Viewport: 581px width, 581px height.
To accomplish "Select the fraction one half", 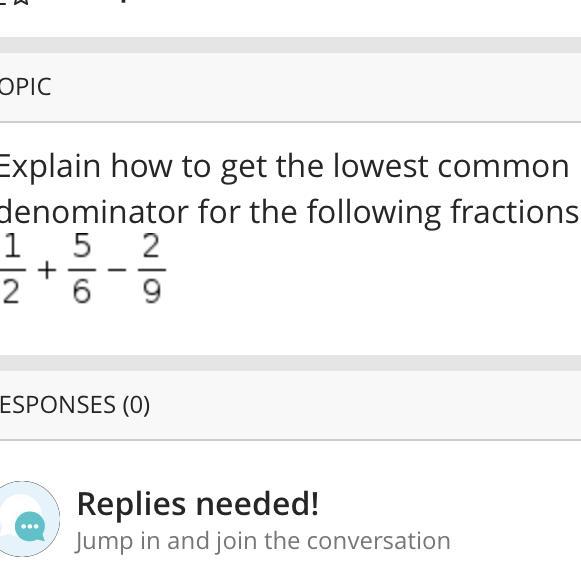I will pos(11,270).
